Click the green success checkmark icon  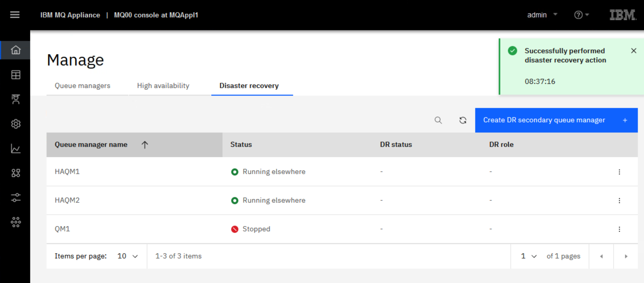click(512, 51)
